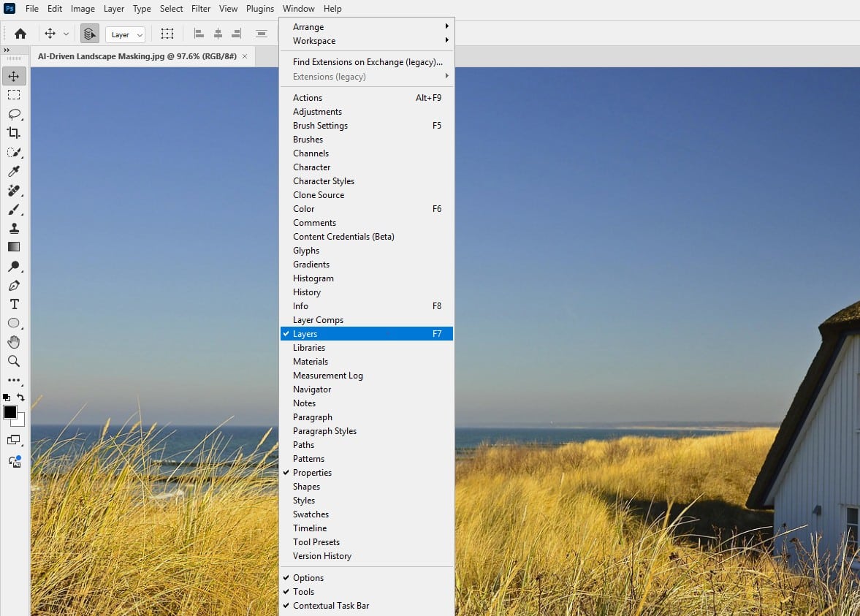This screenshot has height=616, width=860.
Task: Toggle the Auto-Select option in options bar
Action: point(90,34)
